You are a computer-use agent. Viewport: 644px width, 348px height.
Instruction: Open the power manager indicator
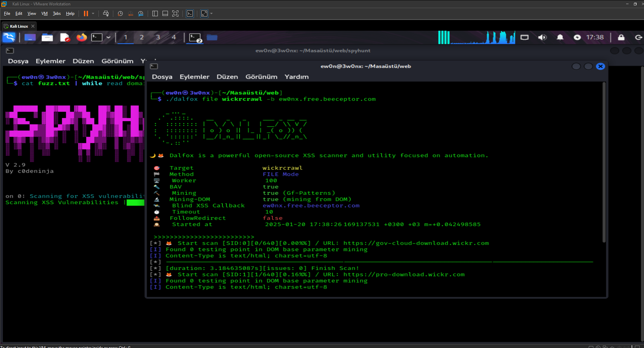pyautogui.click(x=577, y=37)
